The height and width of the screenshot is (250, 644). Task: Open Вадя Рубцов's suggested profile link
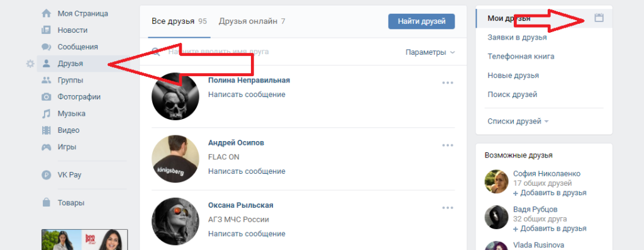tap(536, 209)
